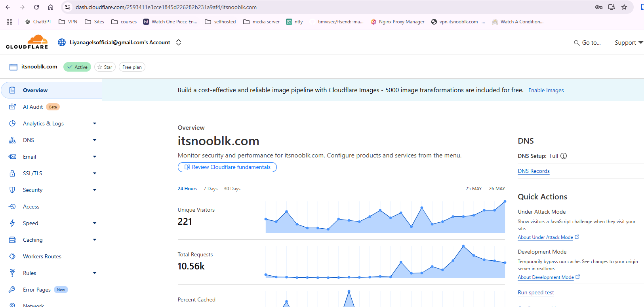Click the AI Audit robot icon

12,107
